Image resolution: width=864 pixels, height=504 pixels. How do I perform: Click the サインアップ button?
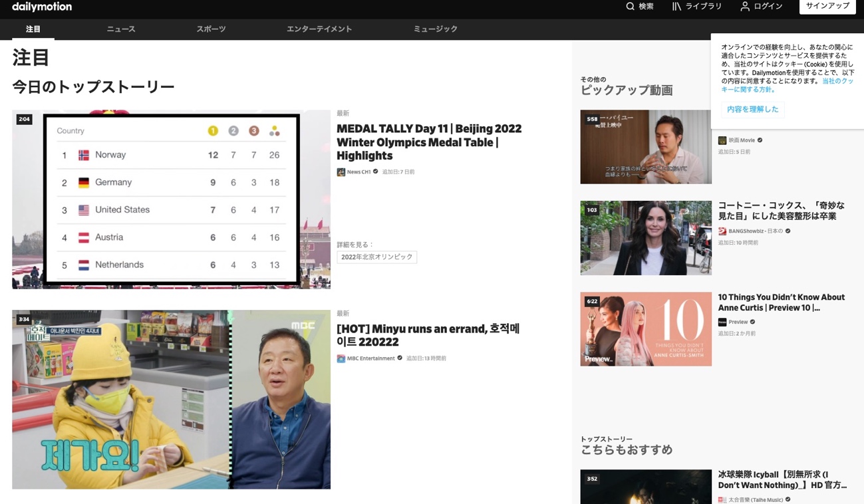click(827, 6)
